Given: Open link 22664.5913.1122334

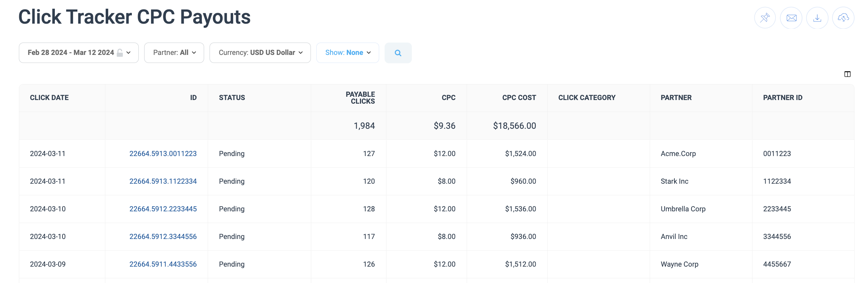Looking at the screenshot, I should pyautogui.click(x=163, y=181).
